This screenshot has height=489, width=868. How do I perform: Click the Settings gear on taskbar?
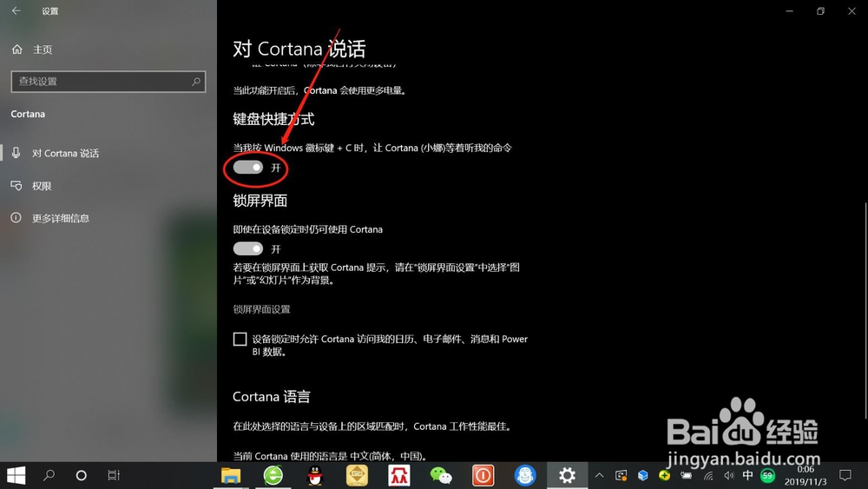567,475
